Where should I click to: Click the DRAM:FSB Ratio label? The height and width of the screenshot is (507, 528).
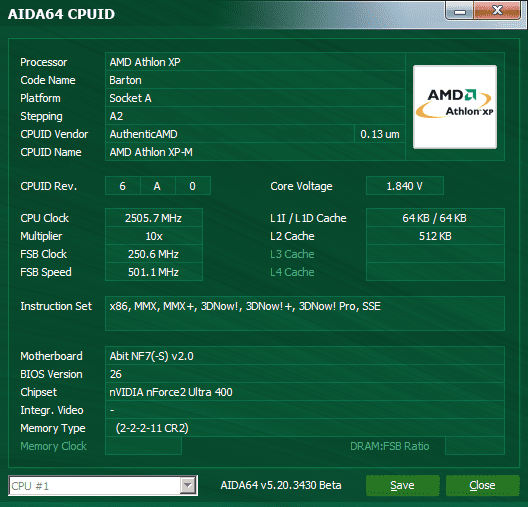(390, 446)
